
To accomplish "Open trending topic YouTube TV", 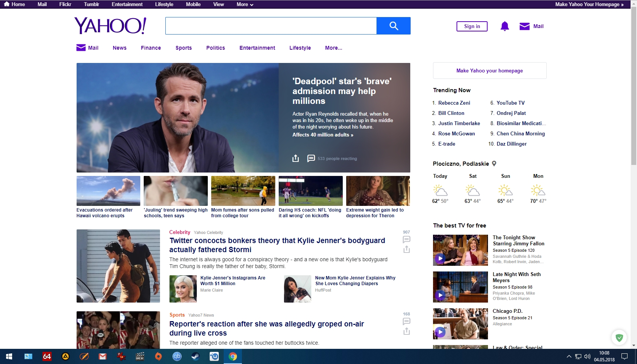I will tap(510, 103).
